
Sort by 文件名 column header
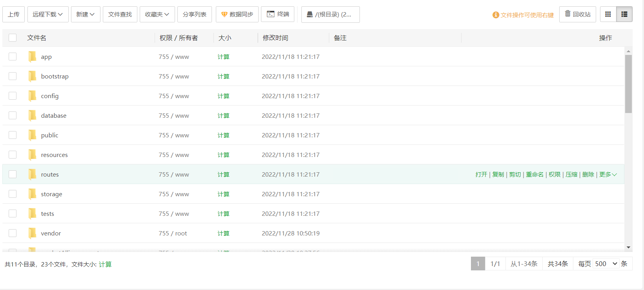pos(36,38)
